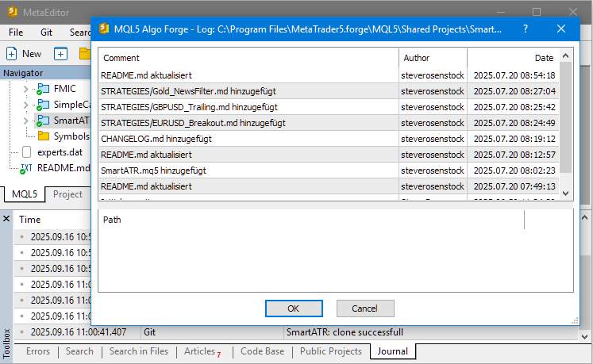The image size is (593, 364).
Task: Click the New file icon in MetaEditor toolbar
Action: click(11, 54)
